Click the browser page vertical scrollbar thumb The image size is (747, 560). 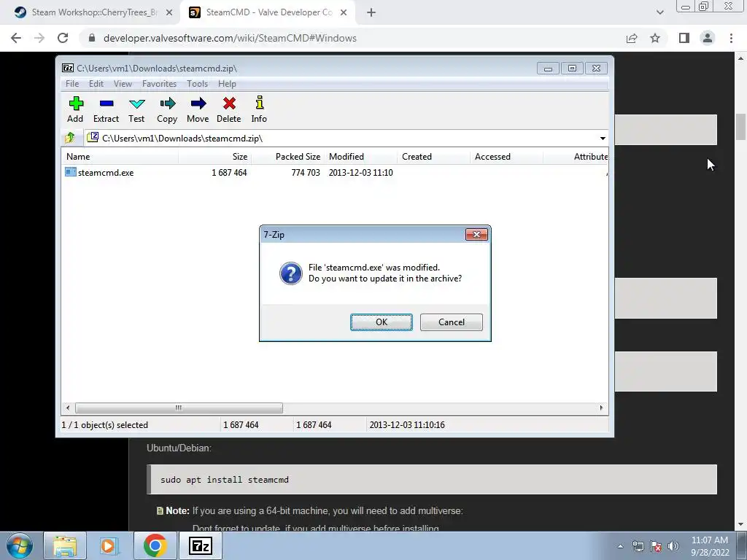tap(741, 127)
